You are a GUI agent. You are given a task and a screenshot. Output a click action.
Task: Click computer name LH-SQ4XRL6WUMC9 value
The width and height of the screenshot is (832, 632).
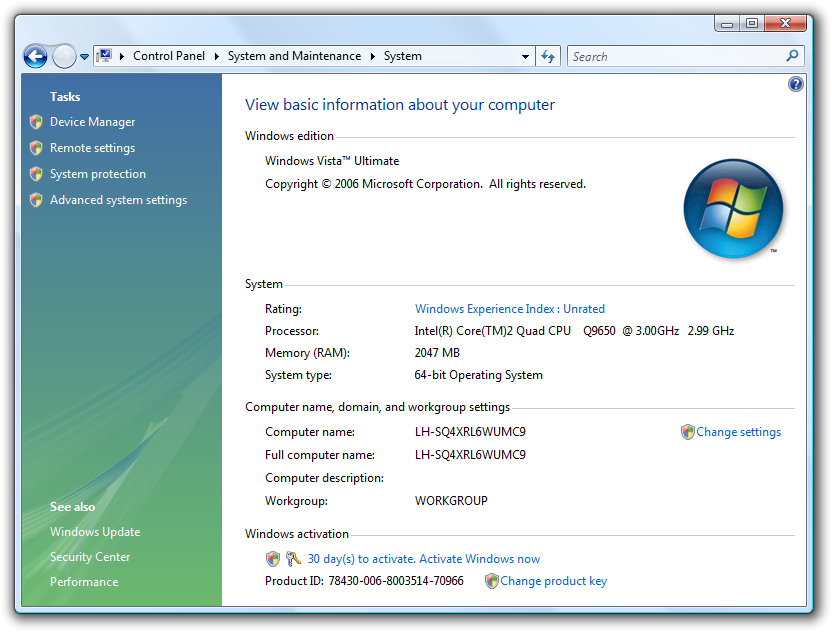(470, 431)
